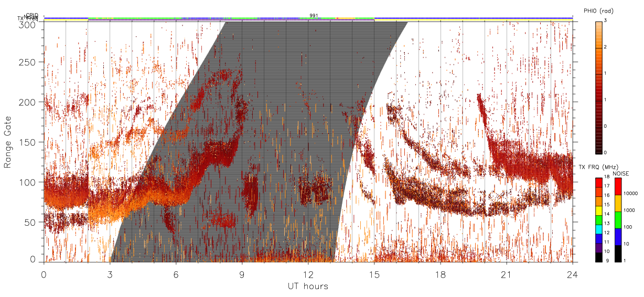Image resolution: width=644 pixels, height=297 pixels.
Task: Click the '100' label in NOISE legend
Action: click(x=628, y=227)
